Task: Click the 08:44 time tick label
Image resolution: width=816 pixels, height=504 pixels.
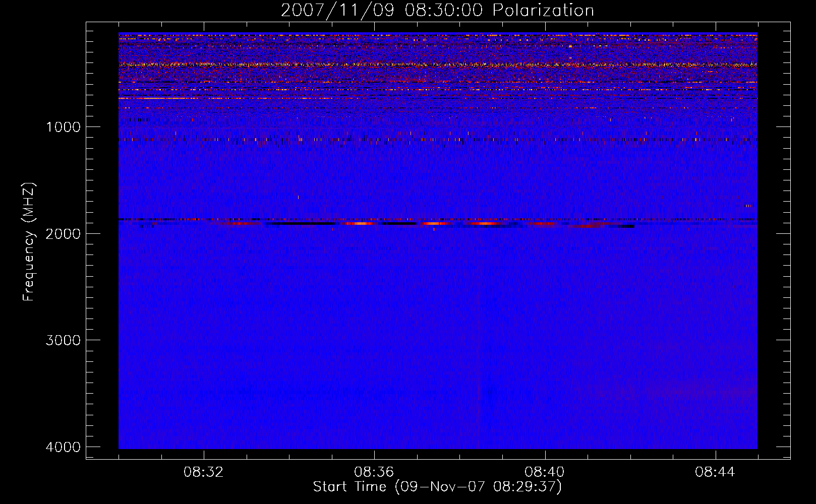Action: coord(715,472)
